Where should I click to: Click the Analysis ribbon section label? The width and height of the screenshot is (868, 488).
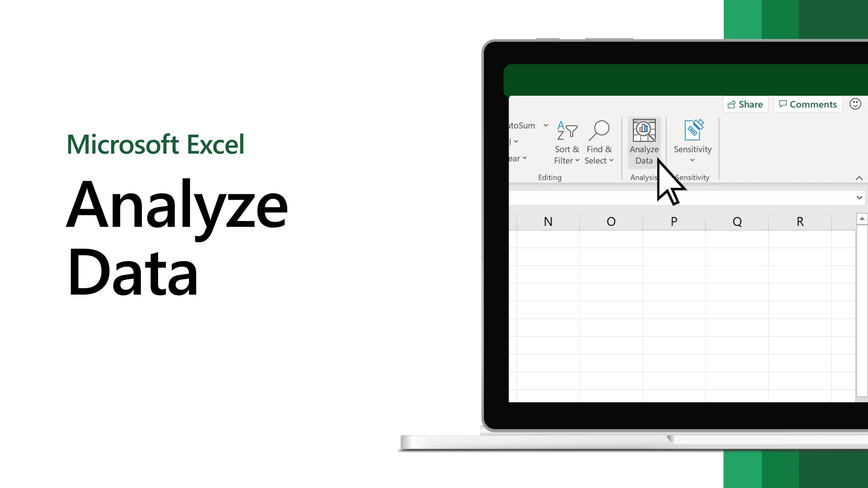644,177
